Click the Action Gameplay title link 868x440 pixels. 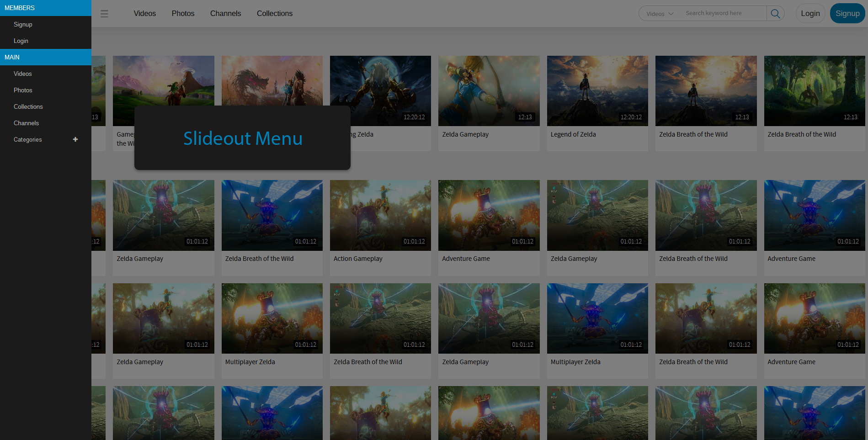(358, 259)
